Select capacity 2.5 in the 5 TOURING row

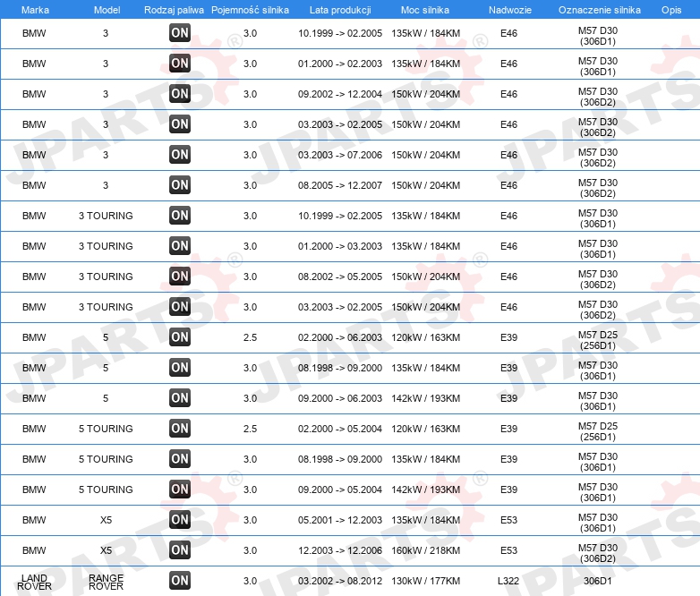[250, 429]
